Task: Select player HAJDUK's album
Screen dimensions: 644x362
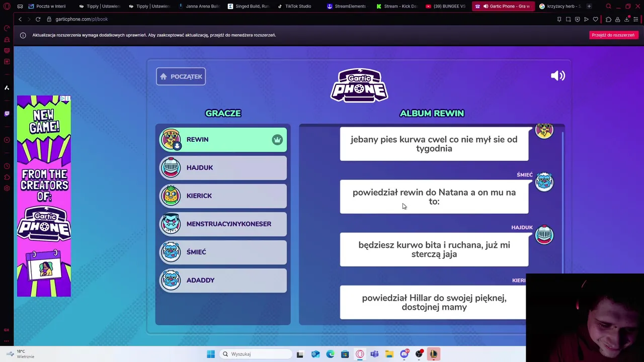Action: click(x=223, y=168)
